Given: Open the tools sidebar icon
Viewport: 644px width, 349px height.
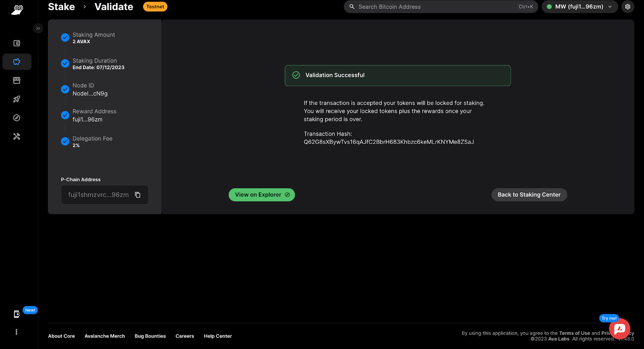Looking at the screenshot, I should point(17,137).
